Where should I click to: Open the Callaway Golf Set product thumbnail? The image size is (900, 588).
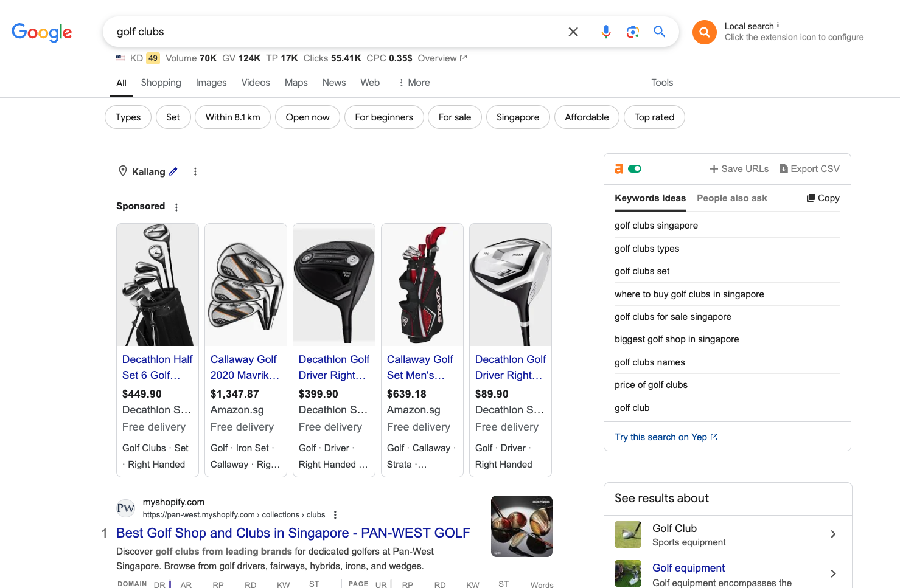click(422, 285)
